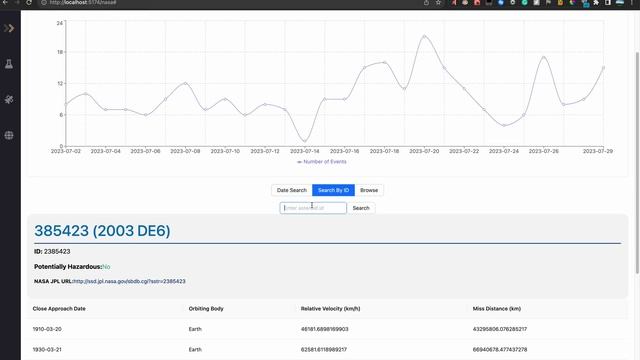Switch to the Date Search tab
This screenshot has height=360, width=640.
291,190
